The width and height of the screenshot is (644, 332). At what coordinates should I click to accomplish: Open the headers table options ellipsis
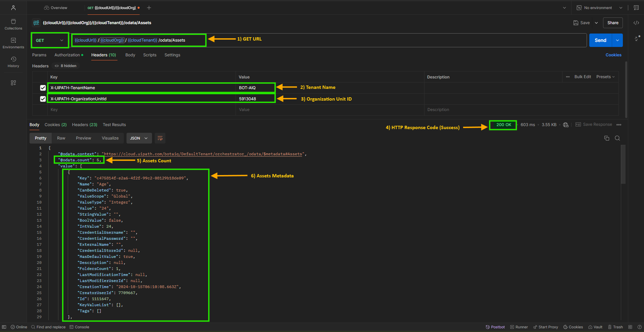click(568, 77)
